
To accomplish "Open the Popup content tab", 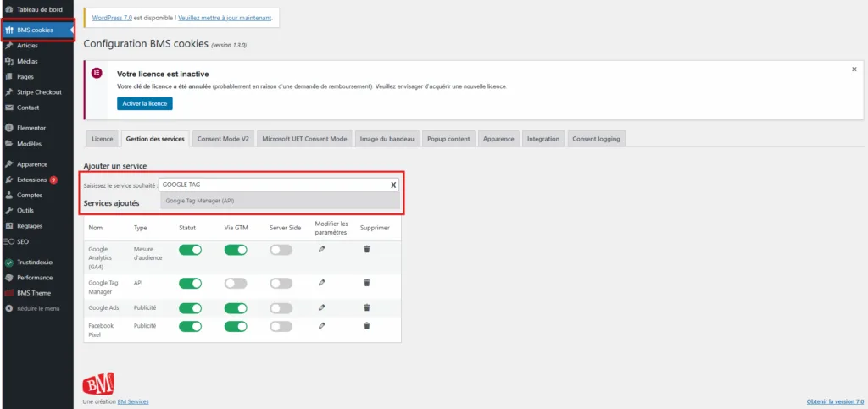I will coord(448,139).
